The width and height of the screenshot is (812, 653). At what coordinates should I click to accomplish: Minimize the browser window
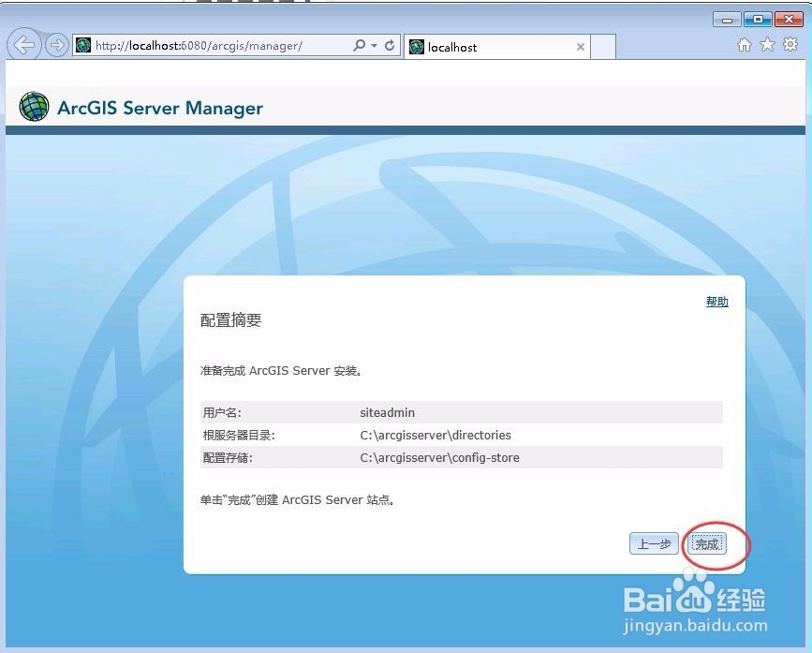click(727, 20)
